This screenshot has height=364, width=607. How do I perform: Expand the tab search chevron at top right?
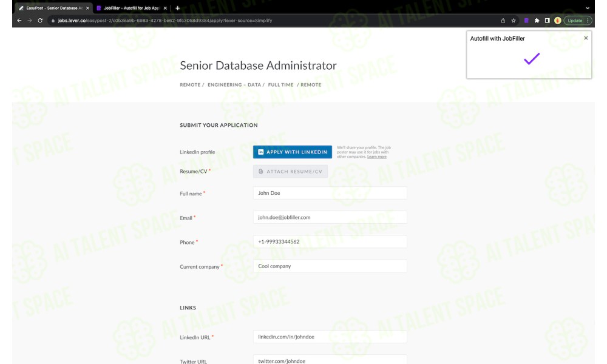(x=587, y=8)
